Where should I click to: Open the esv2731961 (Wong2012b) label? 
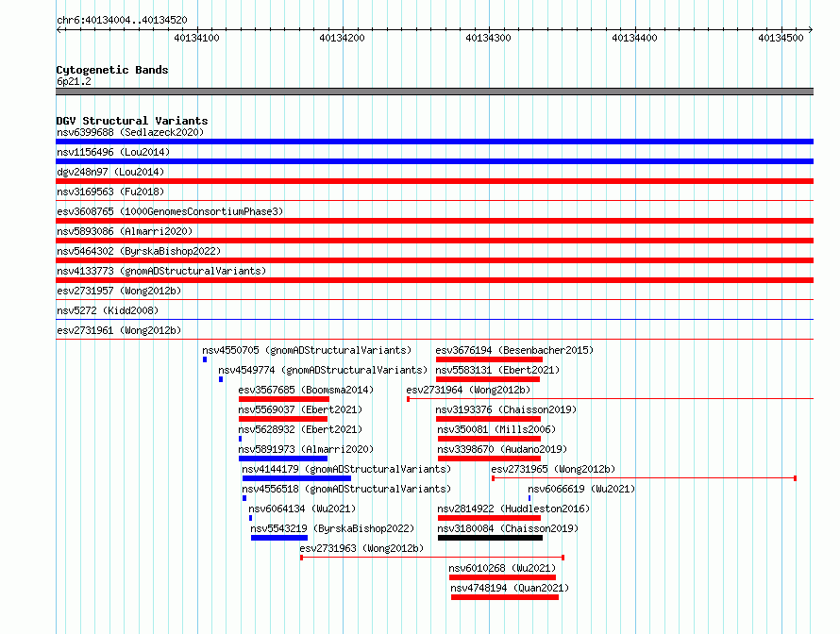[x=119, y=330]
